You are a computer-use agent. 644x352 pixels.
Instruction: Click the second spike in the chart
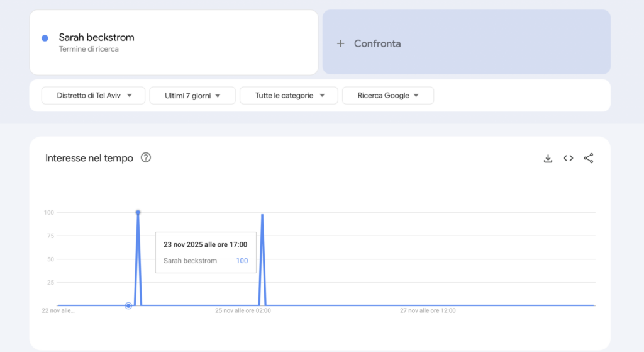click(x=262, y=215)
